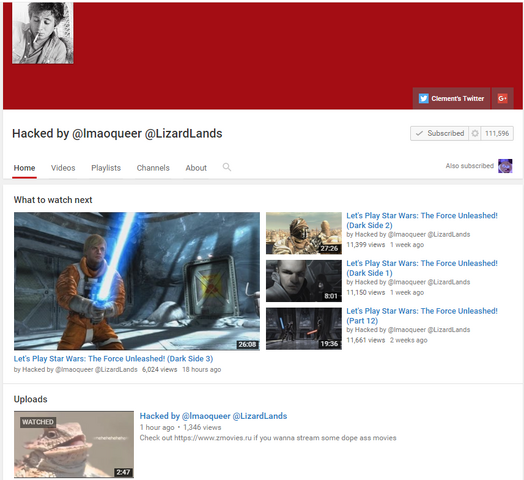Open the subscription settings gear icon

pyautogui.click(x=475, y=133)
